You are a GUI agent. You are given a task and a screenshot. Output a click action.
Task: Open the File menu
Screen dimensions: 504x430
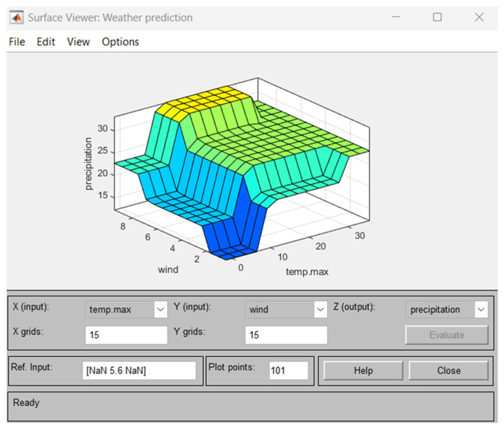(17, 42)
